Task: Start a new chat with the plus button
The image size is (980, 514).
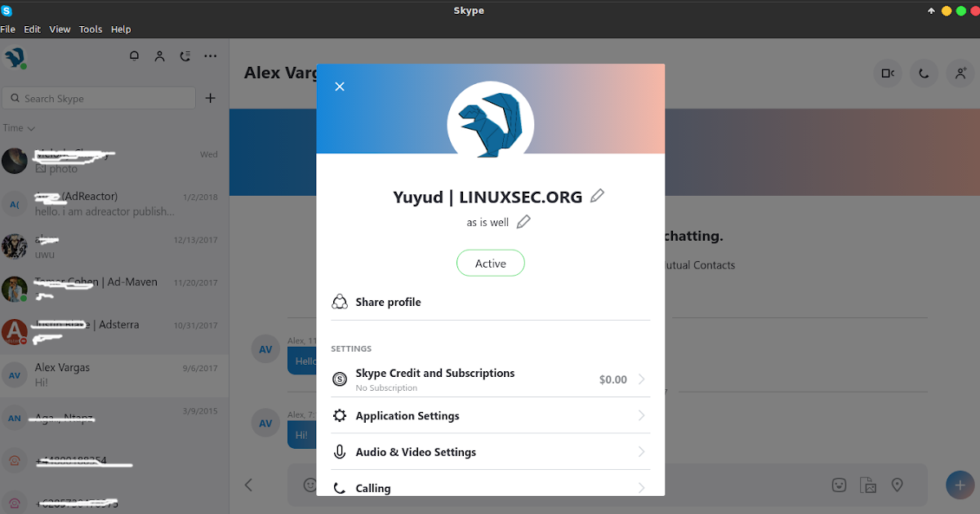Action: coord(210,98)
